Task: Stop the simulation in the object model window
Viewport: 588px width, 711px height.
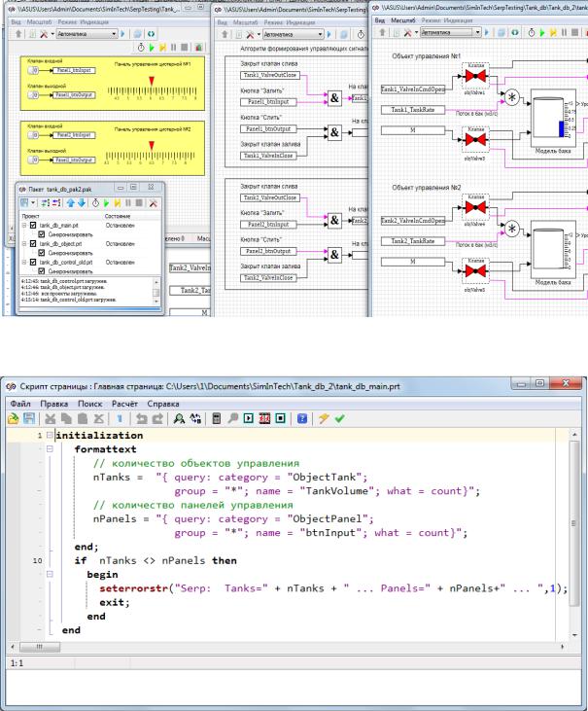Action: tap(574, 33)
